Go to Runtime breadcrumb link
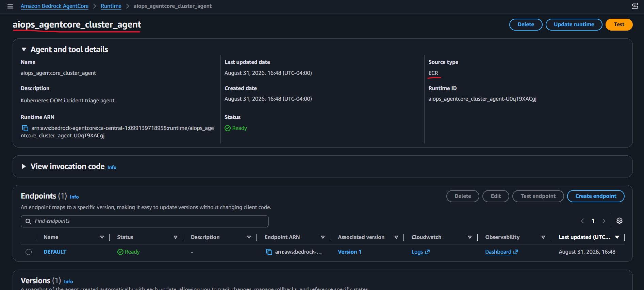The image size is (644, 290). coord(111,6)
